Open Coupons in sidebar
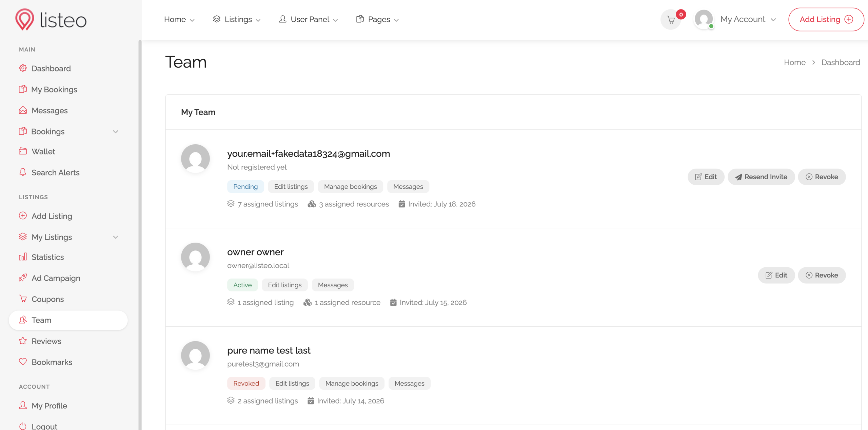This screenshot has width=868, height=430. tap(48, 299)
